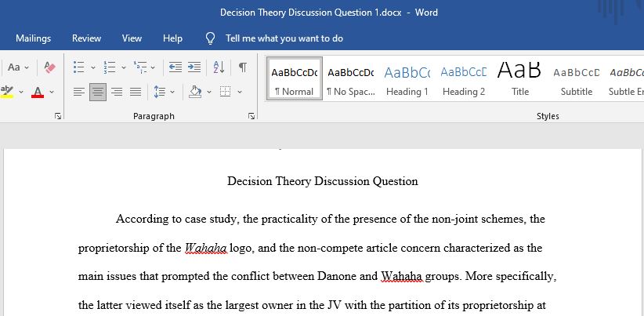Open the font color dropdown arrow
Image resolution: width=644 pixels, height=316 pixels.
(x=52, y=92)
